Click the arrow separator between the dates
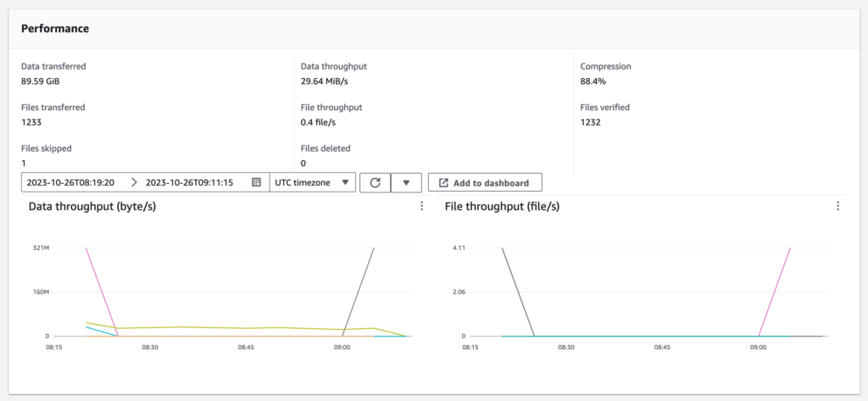 (x=133, y=182)
